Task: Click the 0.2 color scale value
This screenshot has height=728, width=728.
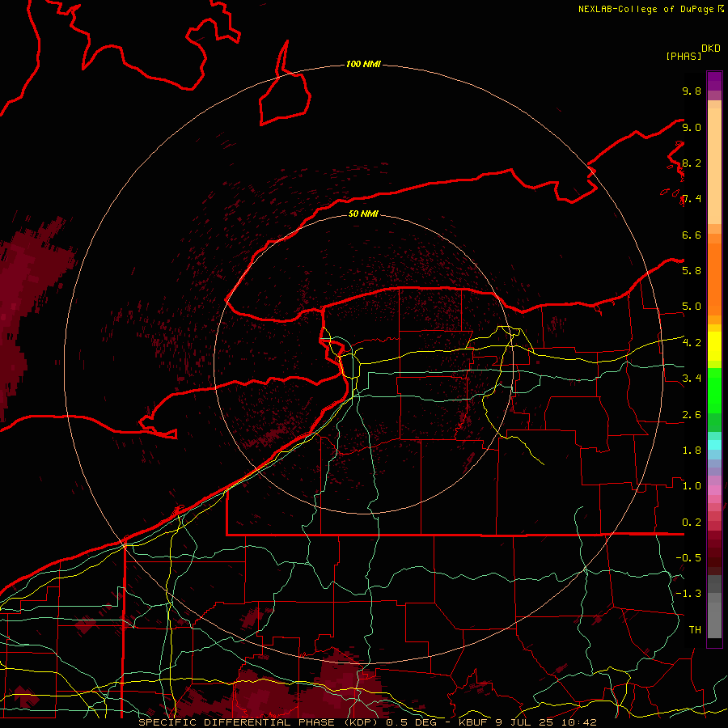Action: click(692, 523)
